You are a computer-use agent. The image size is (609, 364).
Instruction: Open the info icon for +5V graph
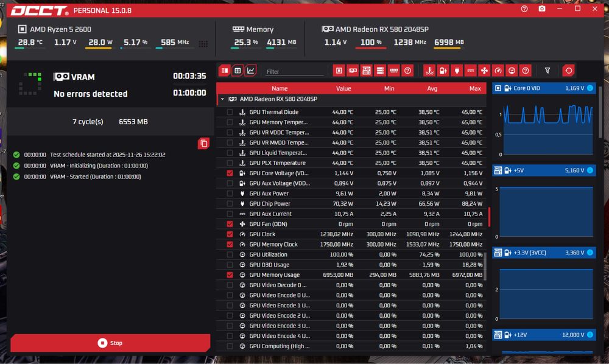(590, 170)
